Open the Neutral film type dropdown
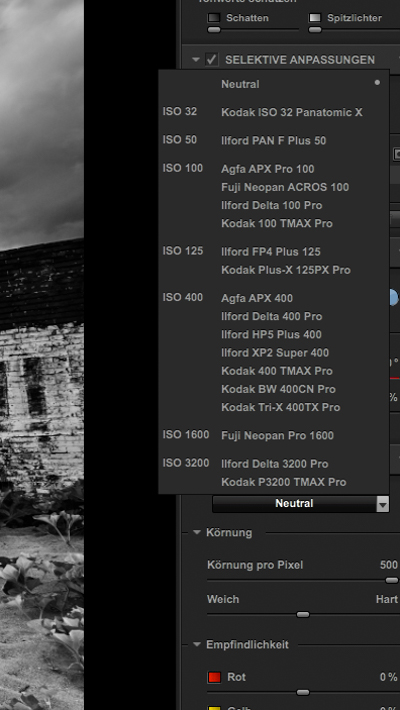This screenshot has height=710, width=400. pyautogui.click(x=301, y=504)
